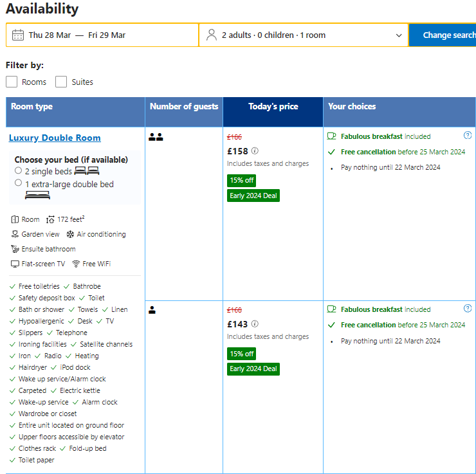The image size is (476, 474).
Task: Click the 15% off badge under £143
Action: pyautogui.click(x=242, y=354)
